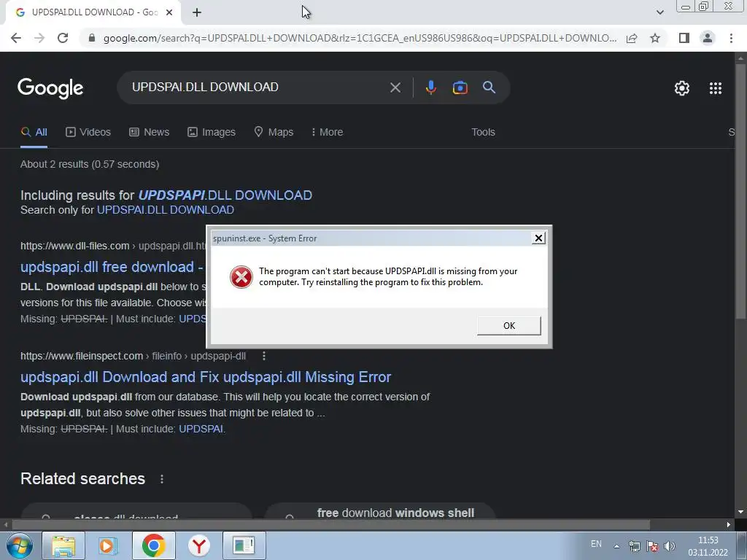Close the spuninst.exe System Error dialog
This screenshot has height=560, width=747.
(538, 238)
